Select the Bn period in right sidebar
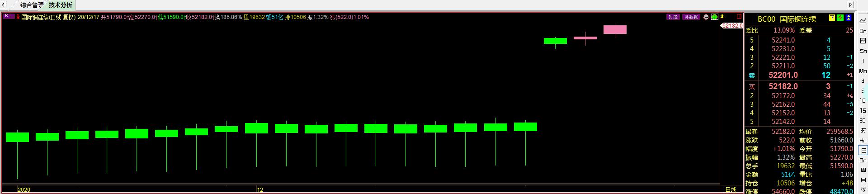The width and height of the screenshot is (868, 194). 863,31
